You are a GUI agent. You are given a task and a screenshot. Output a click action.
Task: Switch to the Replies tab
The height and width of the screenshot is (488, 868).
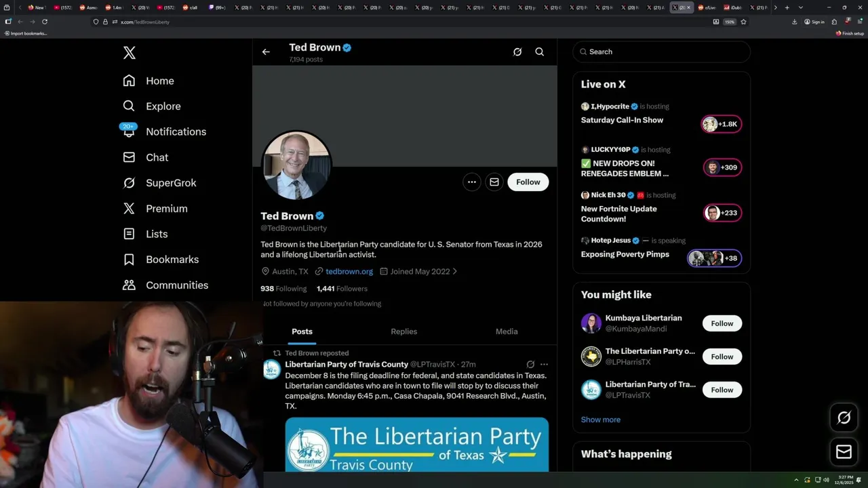[x=404, y=331]
